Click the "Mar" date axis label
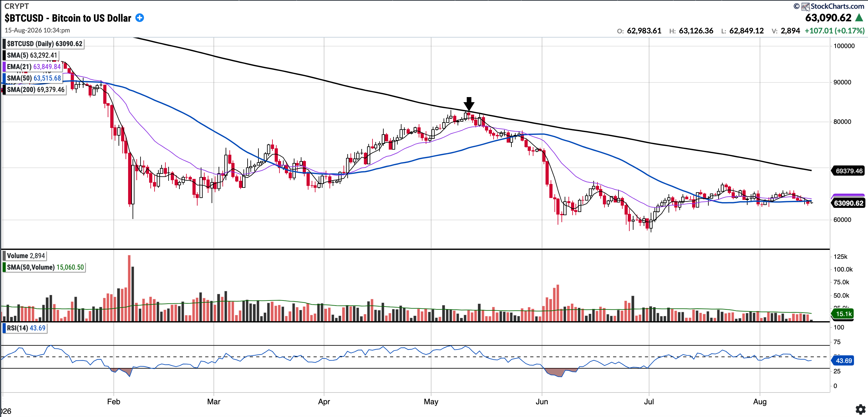 213,401
